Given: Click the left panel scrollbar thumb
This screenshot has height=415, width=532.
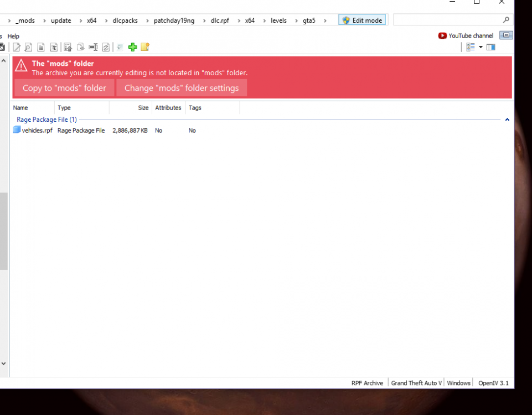Looking at the screenshot, I should 3,231.
